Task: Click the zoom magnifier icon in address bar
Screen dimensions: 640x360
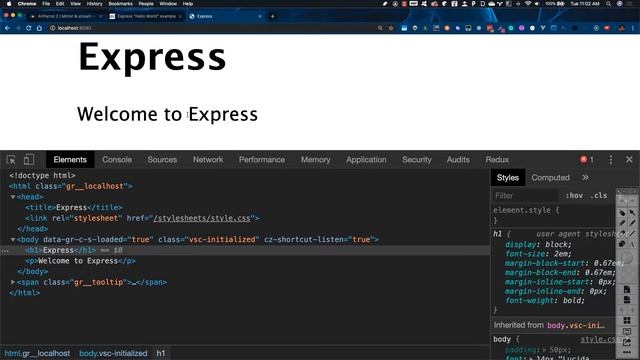Action: [x=380, y=28]
